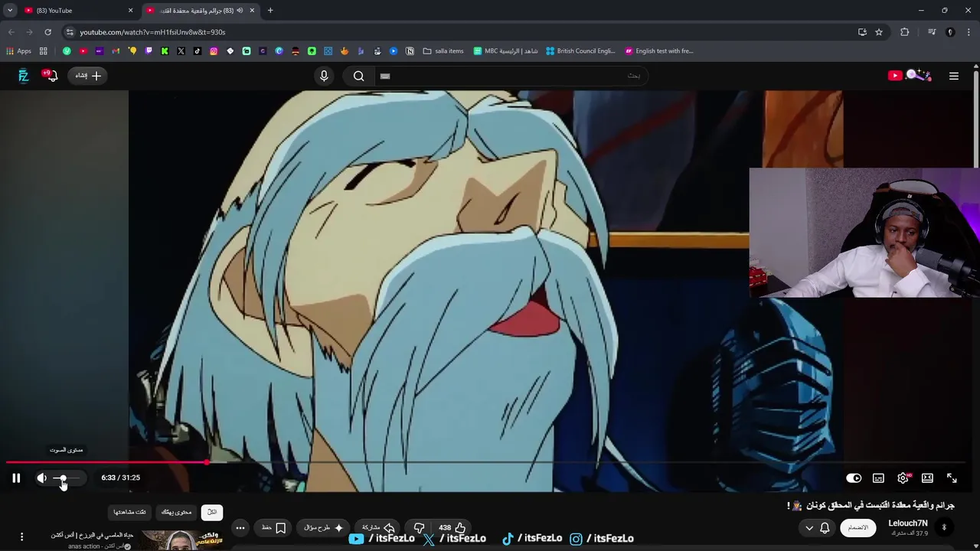Toggle the autoplay switch in player controls
This screenshot has height=551, width=980.
pyautogui.click(x=854, y=478)
